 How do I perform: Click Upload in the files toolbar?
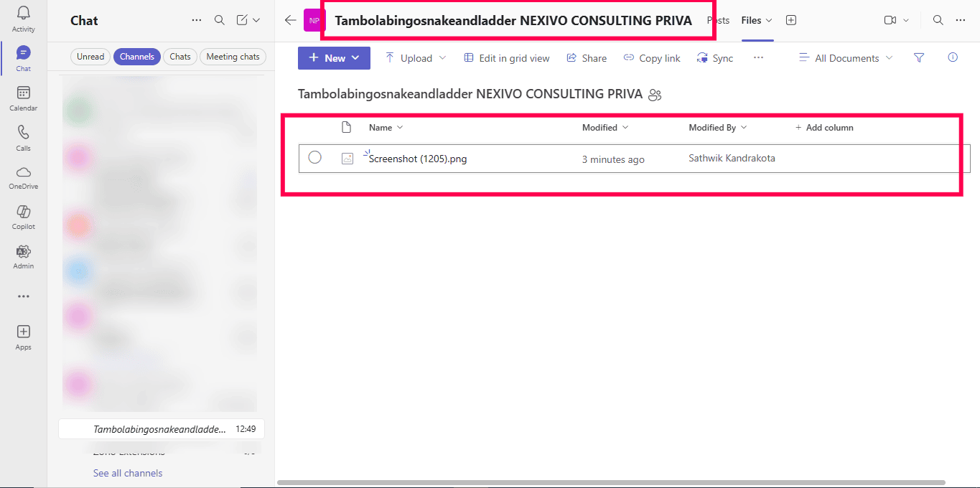click(x=409, y=58)
